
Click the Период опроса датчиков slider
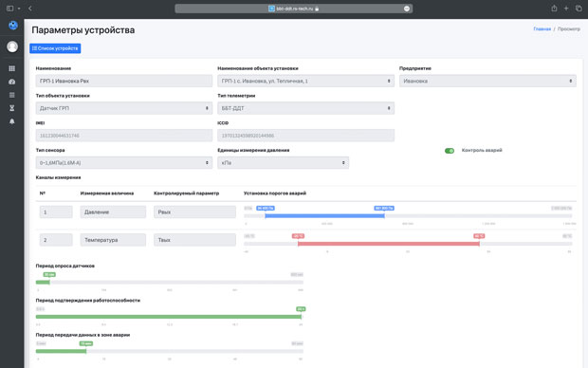coord(170,282)
